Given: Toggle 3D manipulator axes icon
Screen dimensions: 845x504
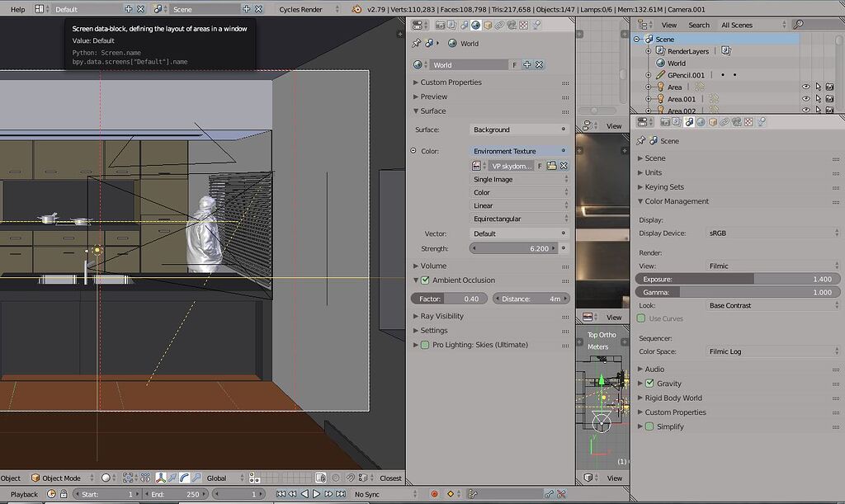Looking at the screenshot, I should tap(161, 478).
